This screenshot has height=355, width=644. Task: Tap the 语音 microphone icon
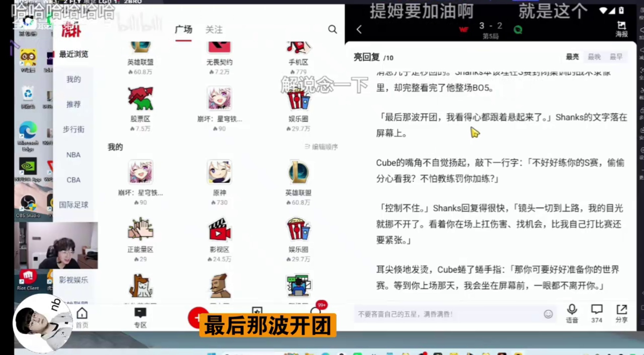click(572, 314)
